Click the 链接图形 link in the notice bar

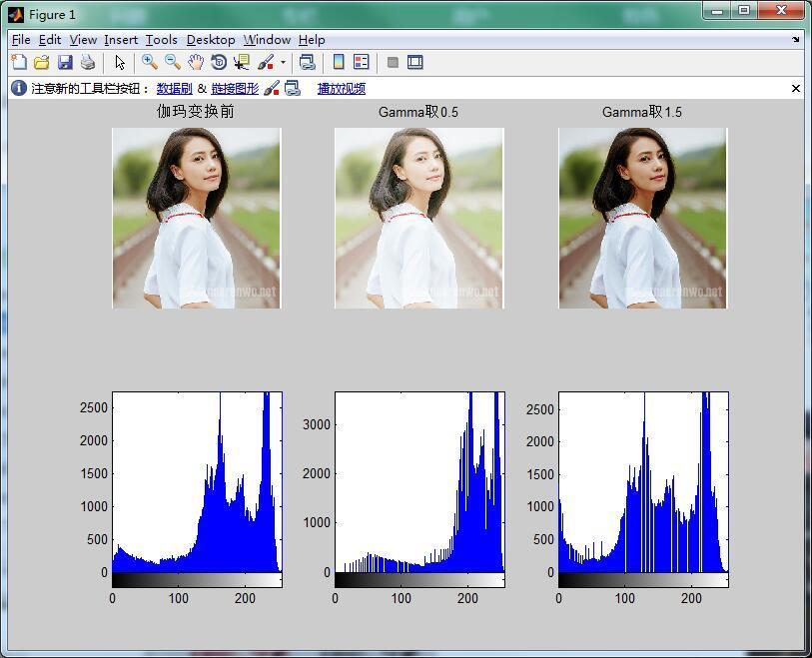pos(235,89)
